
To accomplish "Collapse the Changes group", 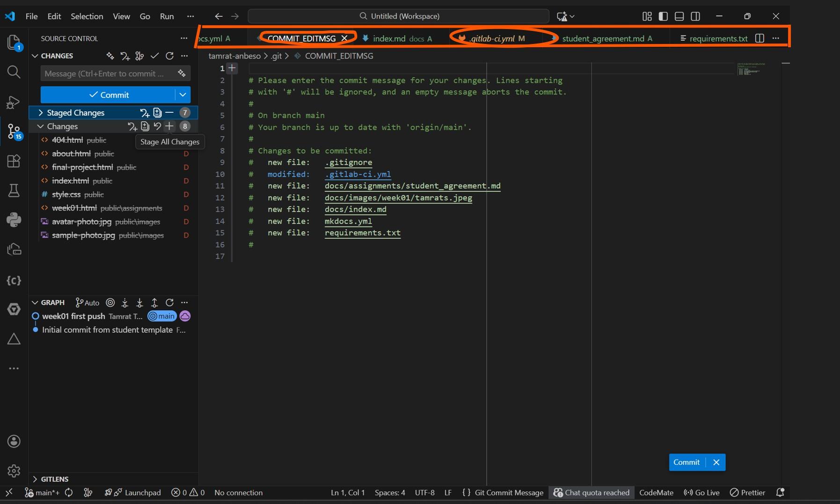I will [40, 126].
